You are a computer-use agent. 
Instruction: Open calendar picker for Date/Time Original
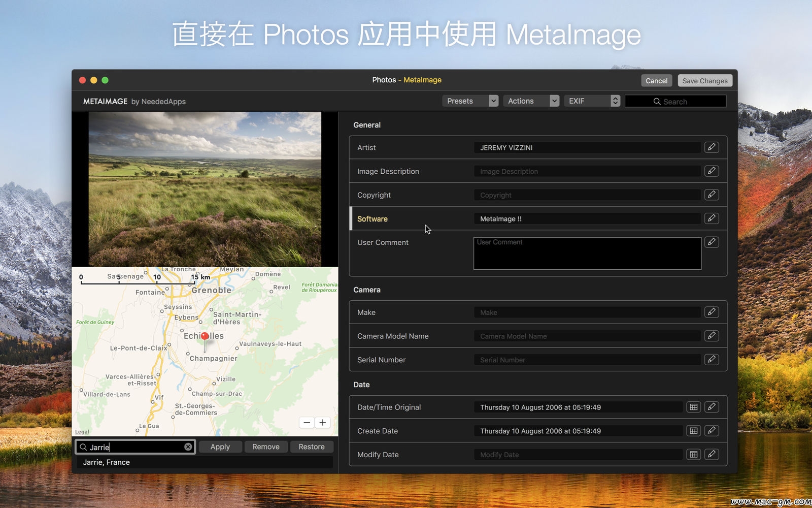pyautogui.click(x=693, y=407)
